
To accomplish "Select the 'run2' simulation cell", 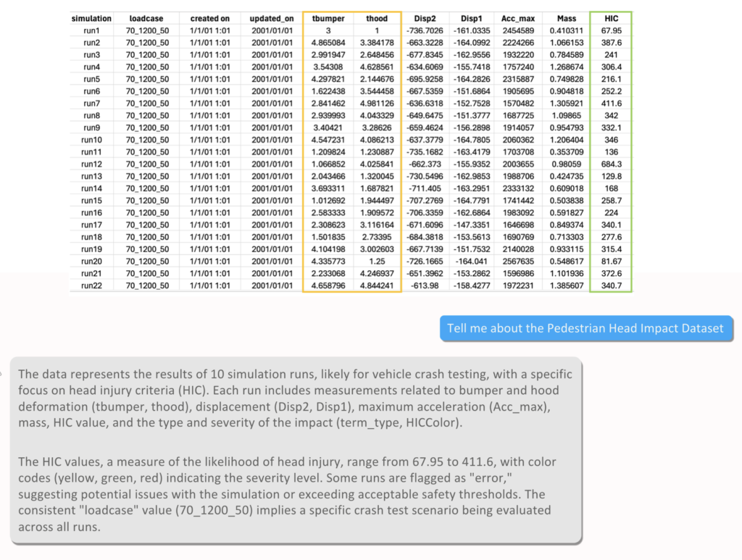I will pos(91,43).
